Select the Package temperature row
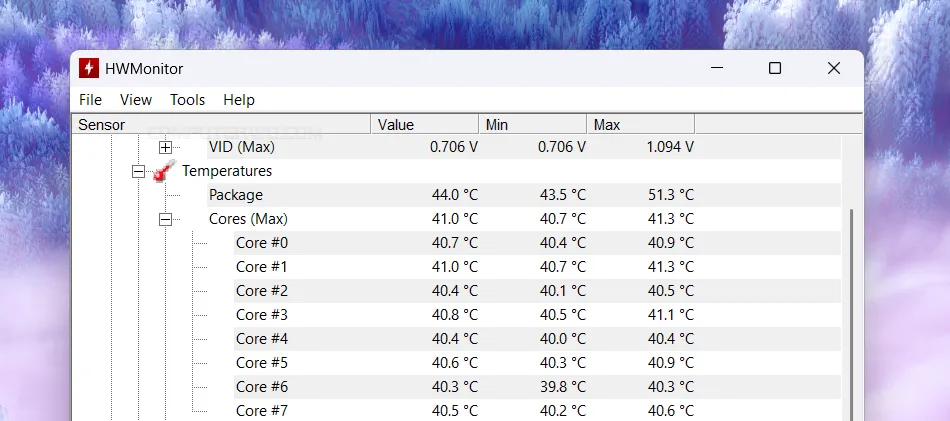The image size is (950, 421). 524,195
